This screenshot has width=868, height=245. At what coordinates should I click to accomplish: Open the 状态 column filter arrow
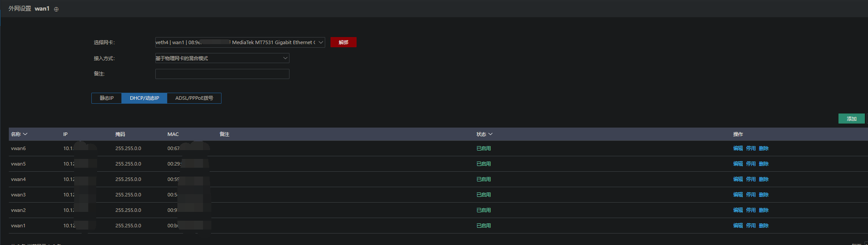point(490,134)
